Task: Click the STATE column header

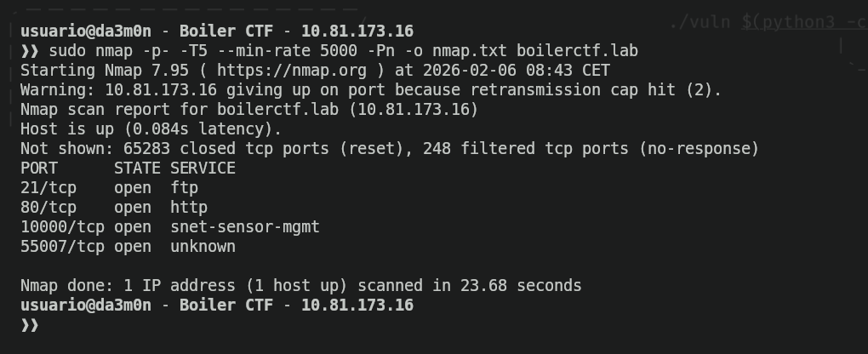Action: coord(137,168)
